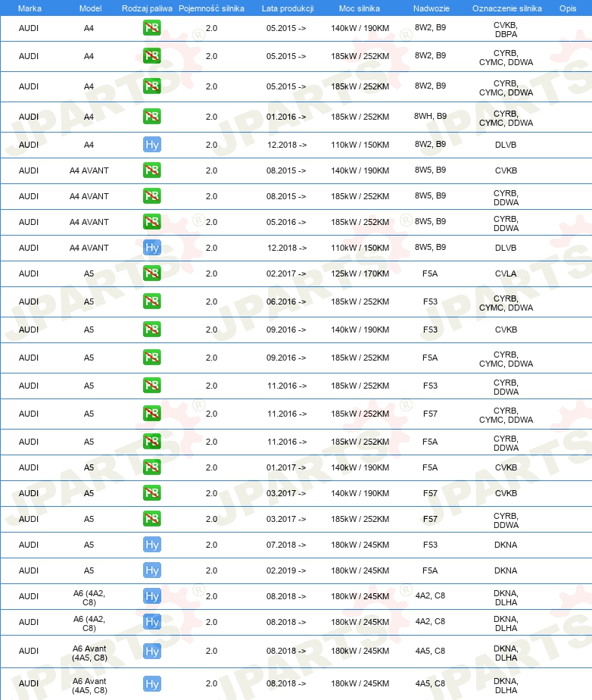This screenshot has width=592, height=700.
Task: Select body cell 8WH, B9
Action: tap(430, 116)
